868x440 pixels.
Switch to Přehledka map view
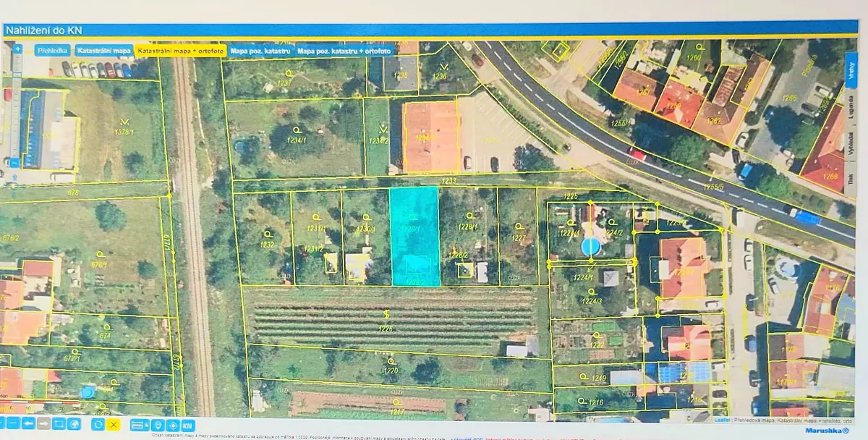click(x=52, y=51)
